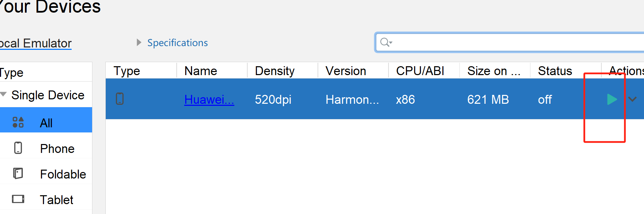This screenshot has width=644, height=214.
Task: Sort by Version column header
Action: [346, 71]
